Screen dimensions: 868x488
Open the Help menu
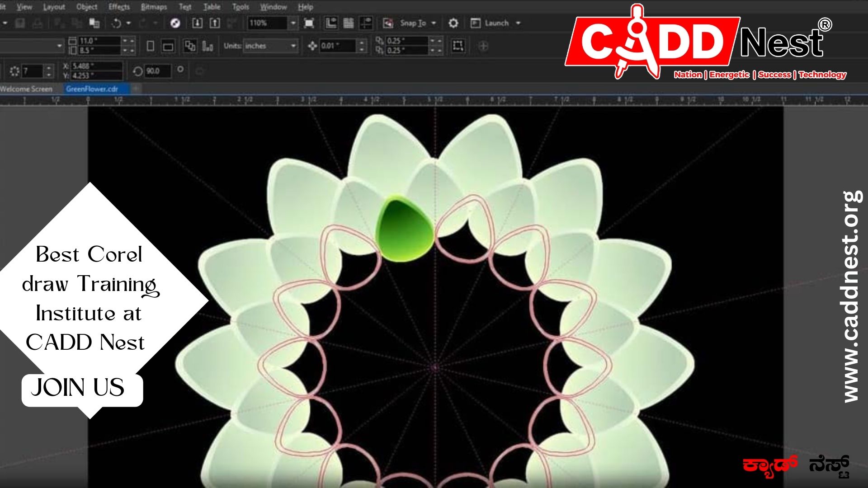(306, 7)
